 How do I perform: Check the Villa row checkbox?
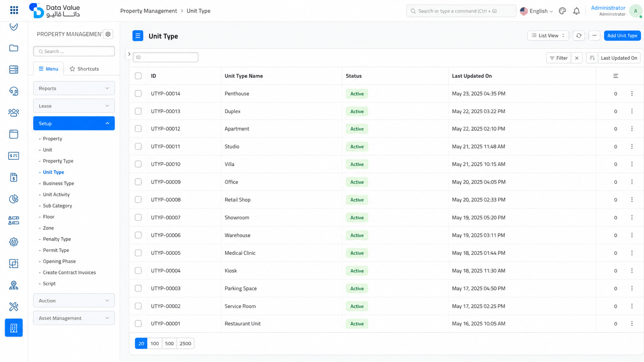(x=138, y=164)
